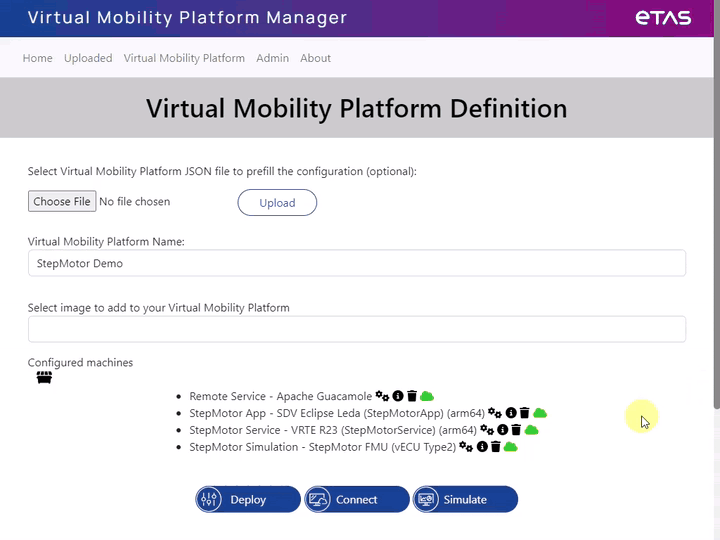Click 'StepMotor App - SDV Eclipse Leda' text

(275, 413)
